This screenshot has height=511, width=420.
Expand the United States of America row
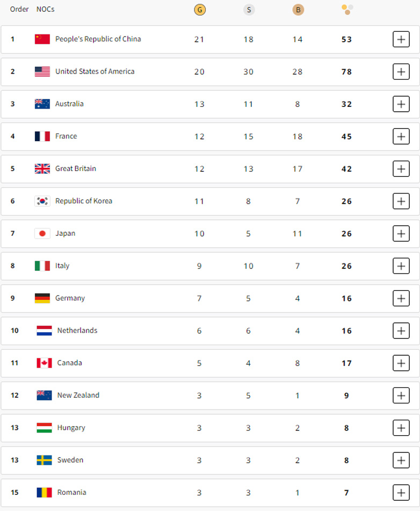click(x=401, y=71)
